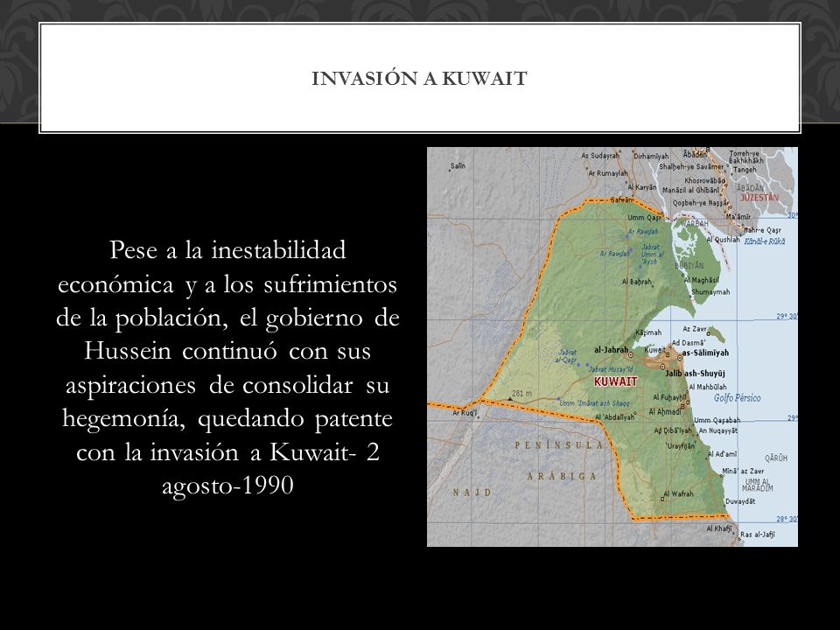The image size is (840, 630).
Task: Click the 'Golfo Pérsico' label on map
Action: click(737, 398)
